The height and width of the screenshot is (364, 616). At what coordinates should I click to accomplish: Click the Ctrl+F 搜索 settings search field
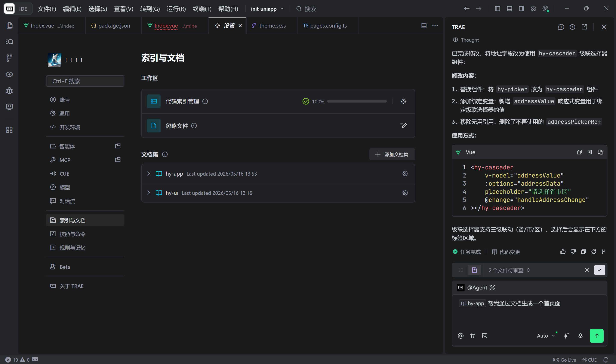[85, 81]
